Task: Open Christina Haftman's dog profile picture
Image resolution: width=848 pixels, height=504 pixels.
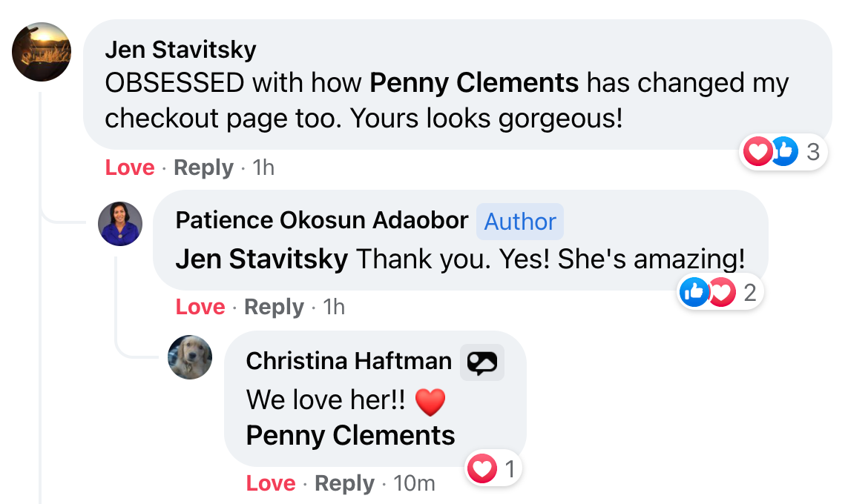Action: [190, 357]
